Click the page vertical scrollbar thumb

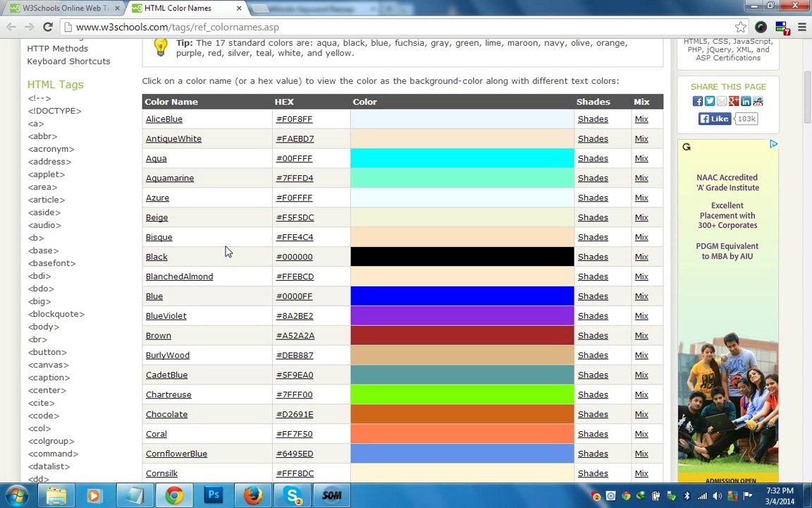[x=807, y=97]
